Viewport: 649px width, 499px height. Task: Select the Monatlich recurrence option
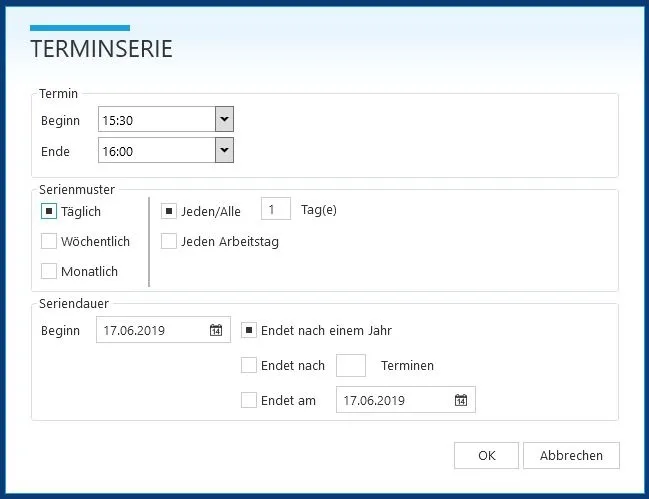coord(49,271)
